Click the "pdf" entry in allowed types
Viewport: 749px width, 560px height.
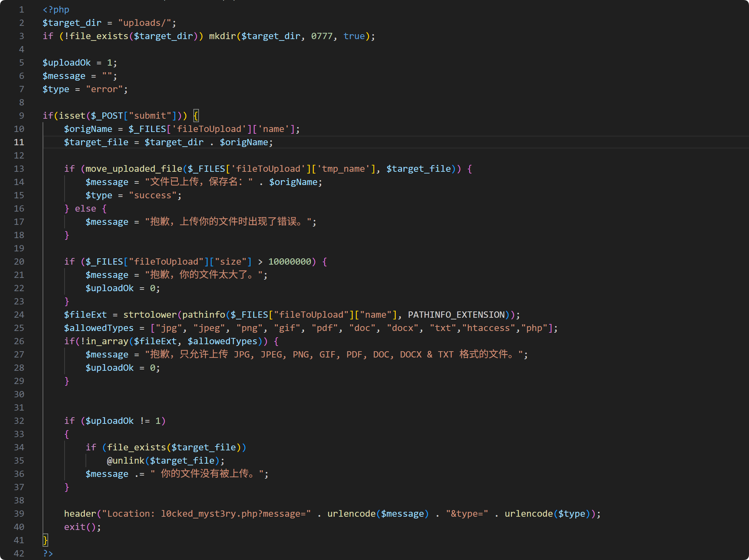point(325,328)
